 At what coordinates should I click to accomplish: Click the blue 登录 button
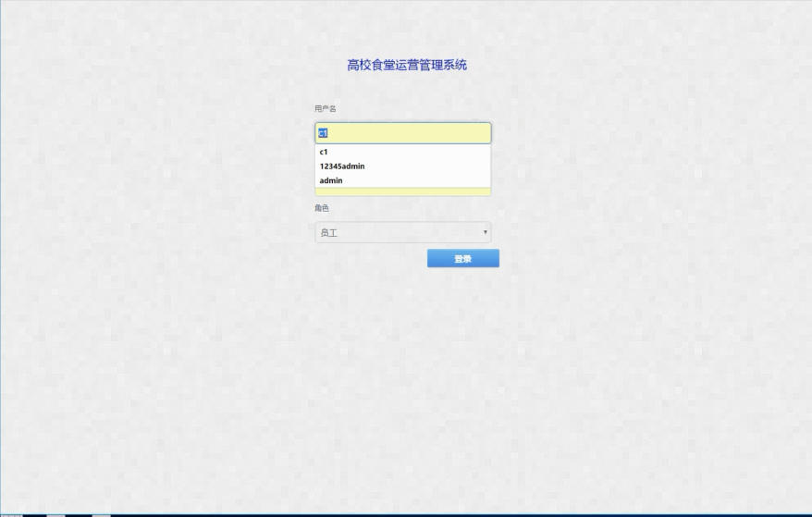click(x=463, y=259)
